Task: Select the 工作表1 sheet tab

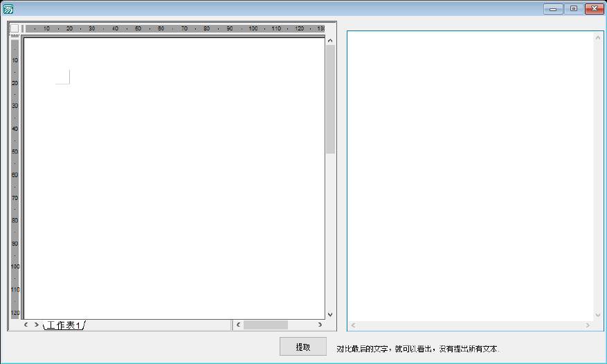Action: coord(64,325)
